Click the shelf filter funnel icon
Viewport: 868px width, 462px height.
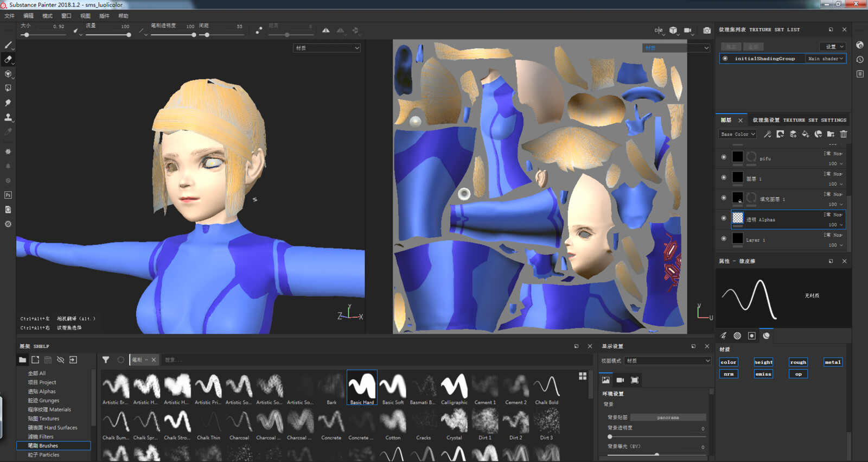(x=106, y=360)
